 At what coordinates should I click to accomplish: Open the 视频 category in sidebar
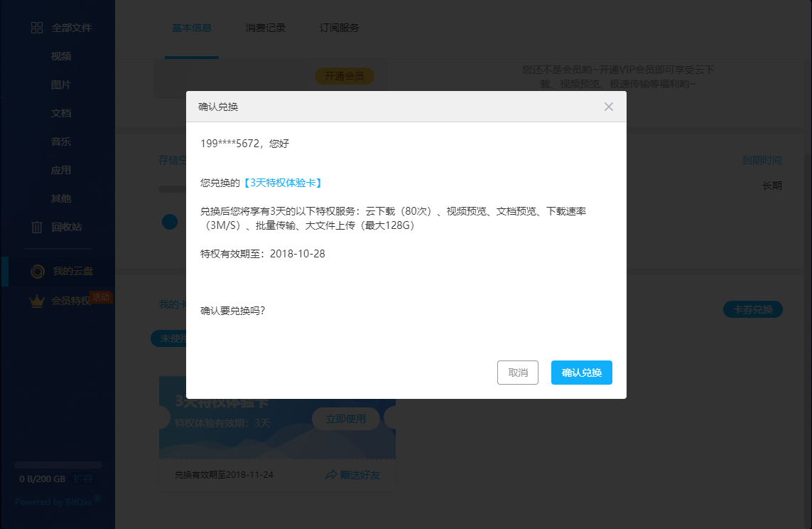click(61, 57)
